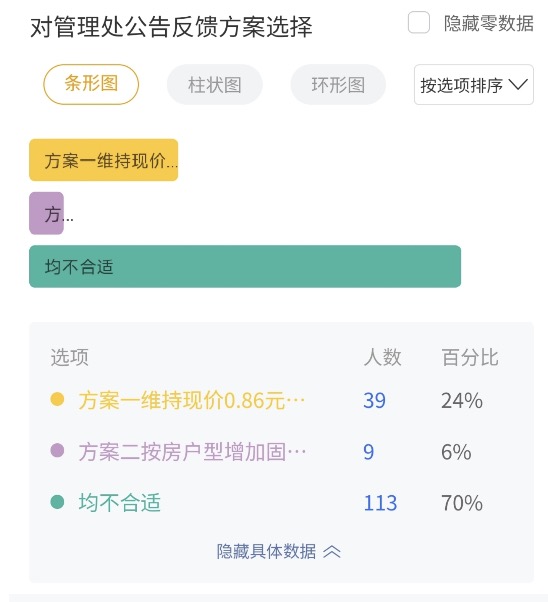Click the respondent count 113
The image size is (548, 602).
pos(380,503)
